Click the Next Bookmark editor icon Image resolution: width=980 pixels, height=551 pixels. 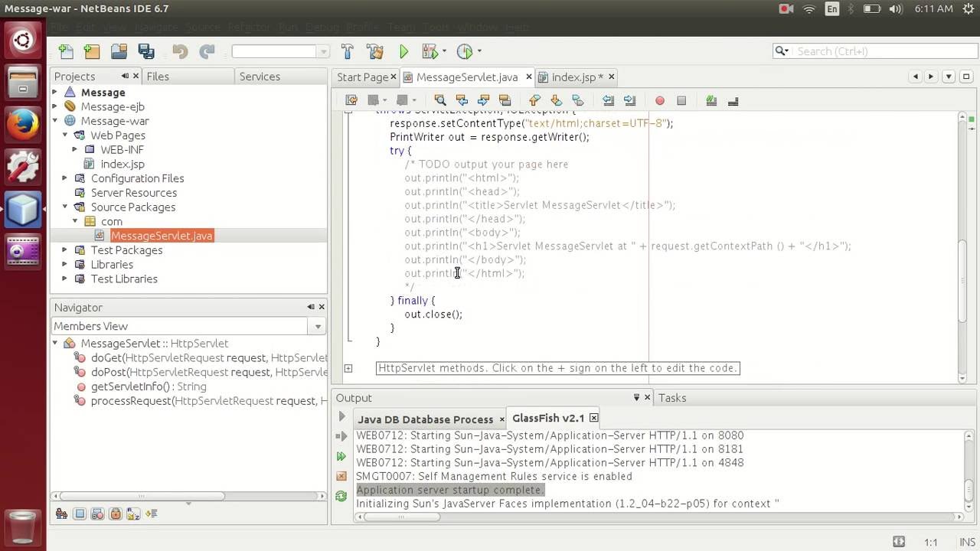[556, 100]
